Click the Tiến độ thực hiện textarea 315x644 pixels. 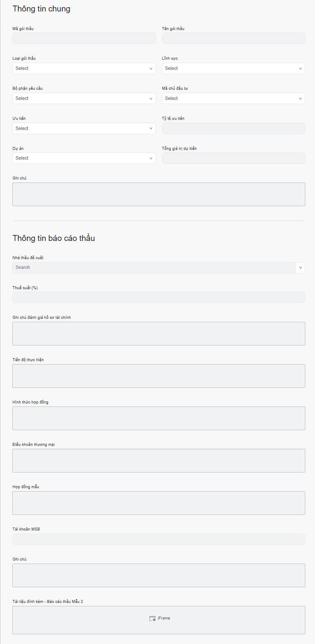159,376
